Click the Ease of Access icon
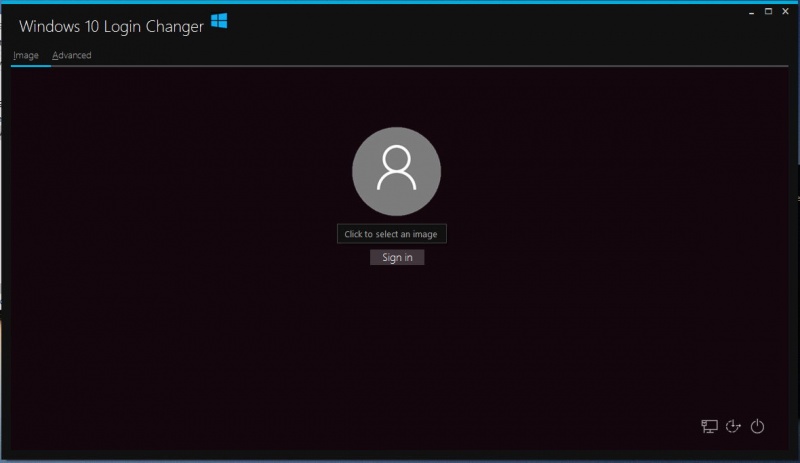The height and width of the screenshot is (463, 800). [733, 427]
